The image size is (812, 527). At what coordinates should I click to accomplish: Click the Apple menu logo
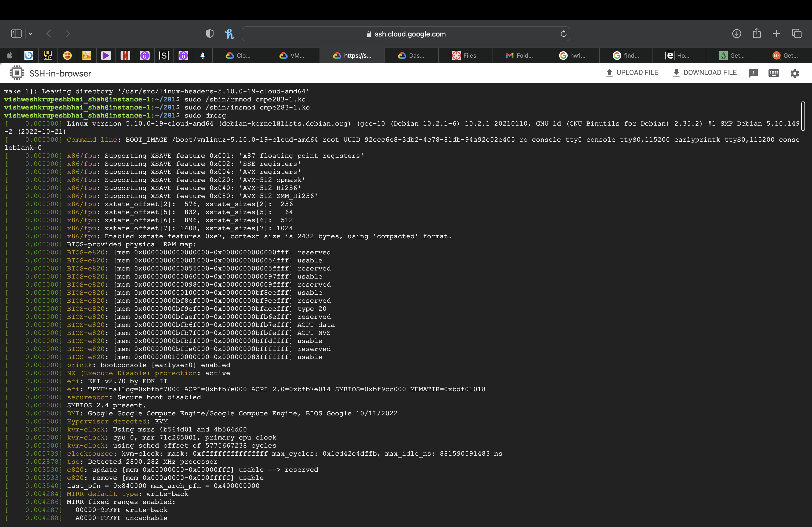click(x=9, y=56)
